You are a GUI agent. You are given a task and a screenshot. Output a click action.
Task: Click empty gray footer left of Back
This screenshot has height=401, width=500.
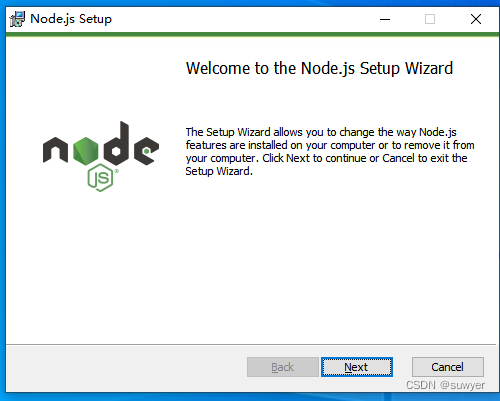pos(127,368)
